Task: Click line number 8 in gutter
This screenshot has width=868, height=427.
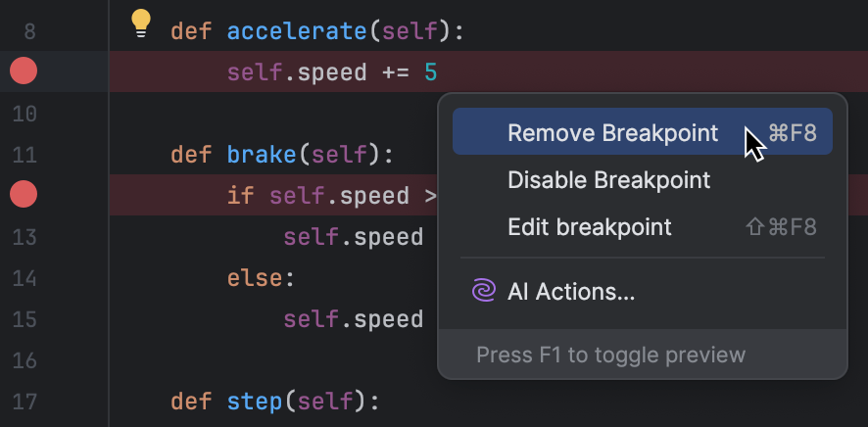Action: pos(29,31)
